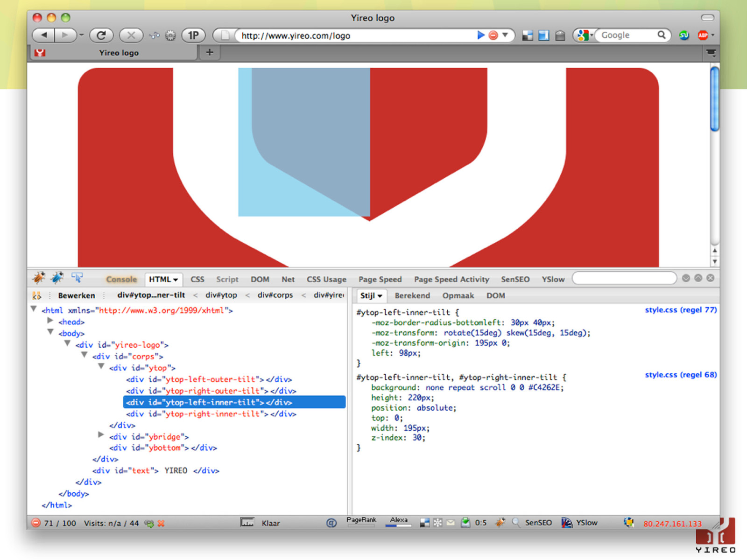747x560 pixels.
Task: Select the ytop-left-outer-tilt div row
Action: tap(209, 379)
